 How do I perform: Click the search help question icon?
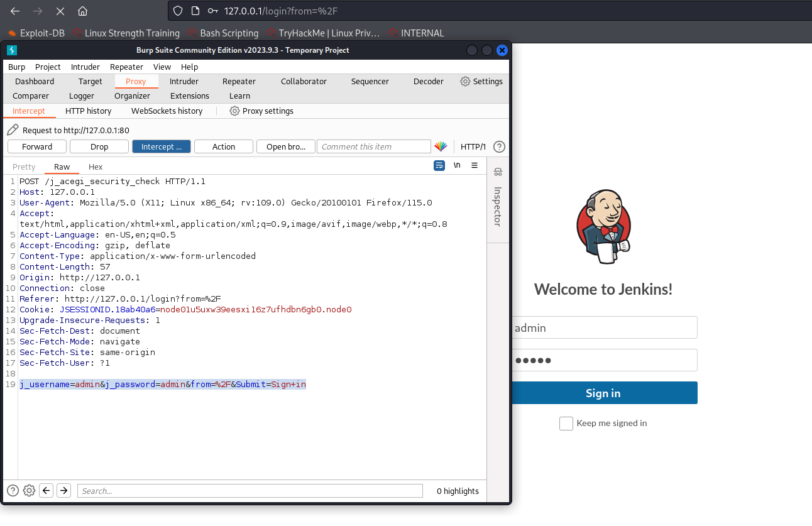13,491
